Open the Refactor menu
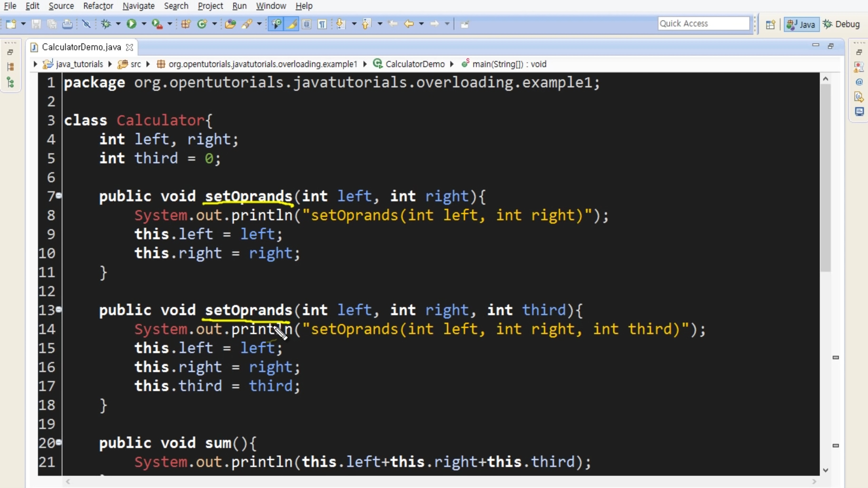 98,6
